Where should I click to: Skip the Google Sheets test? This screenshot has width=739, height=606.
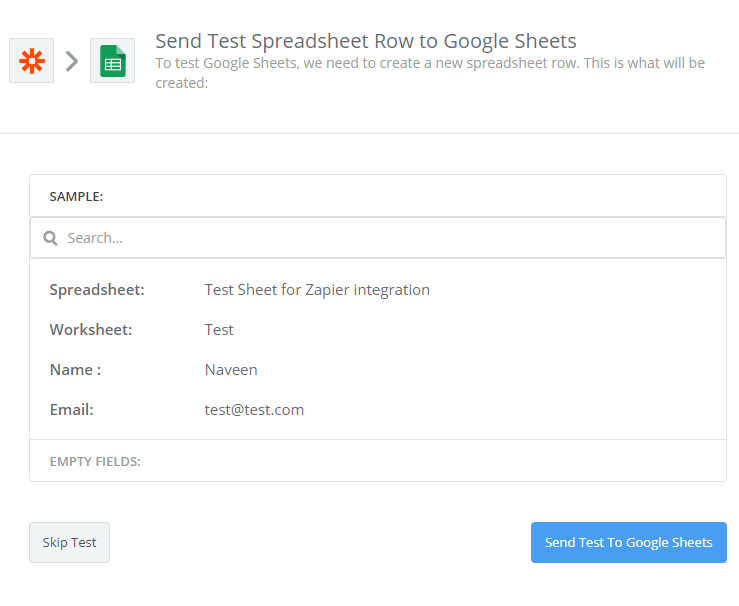pyautogui.click(x=70, y=542)
